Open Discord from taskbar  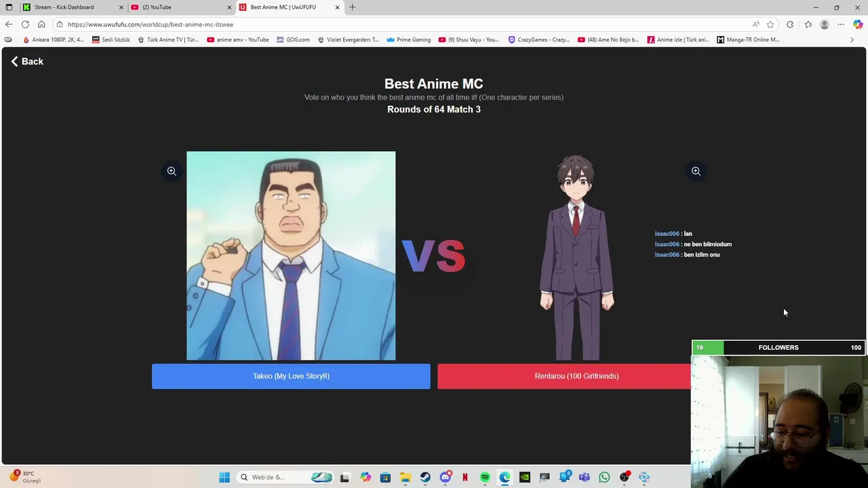coord(445,477)
